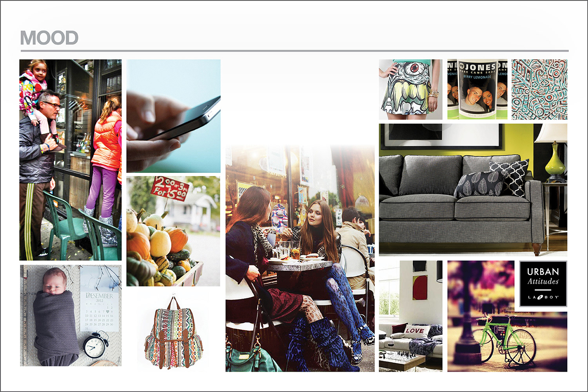Select the swaddled baby photo

tap(71, 316)
